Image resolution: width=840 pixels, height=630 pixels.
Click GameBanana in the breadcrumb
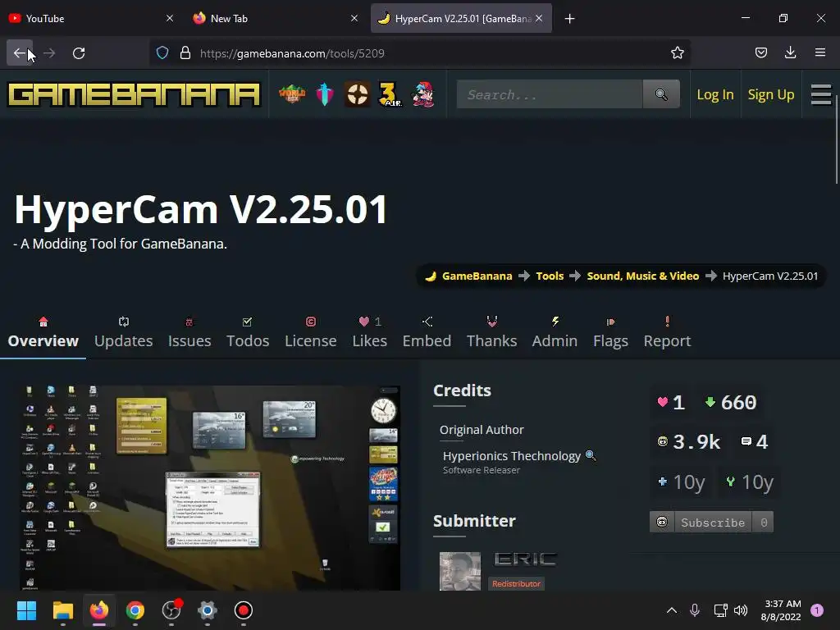click(x=477, y=276)
